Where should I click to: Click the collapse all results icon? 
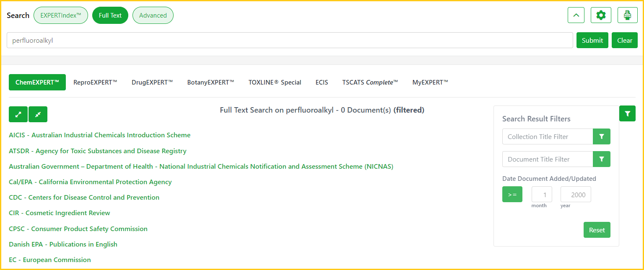pyautogui.click(x=38, y=114)
